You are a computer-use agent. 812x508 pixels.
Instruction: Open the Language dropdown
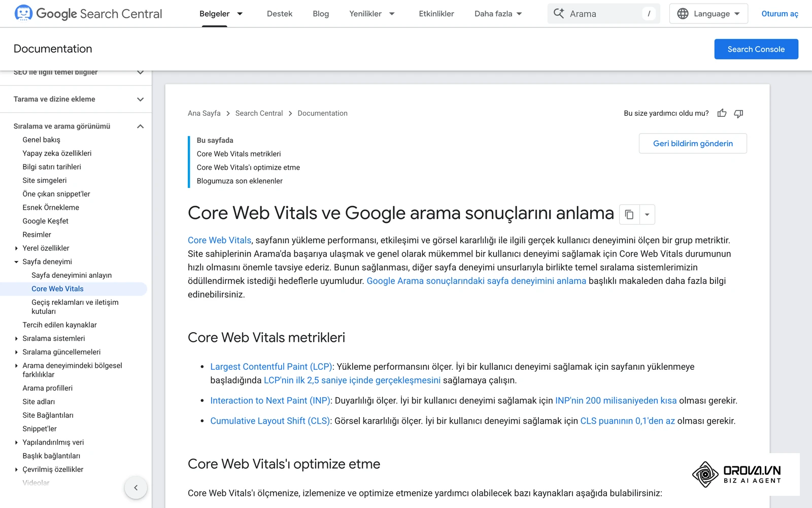pos(708,14)
